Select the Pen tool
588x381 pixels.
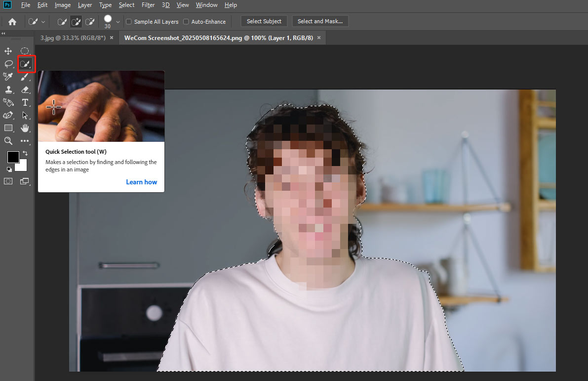pyautogui.click(x=8, y=115)
